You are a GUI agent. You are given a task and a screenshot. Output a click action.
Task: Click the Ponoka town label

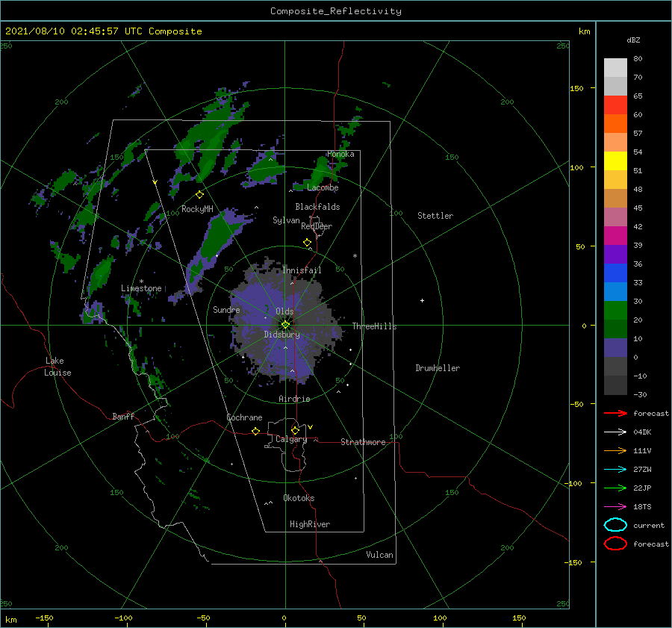(x=340, y=154)
